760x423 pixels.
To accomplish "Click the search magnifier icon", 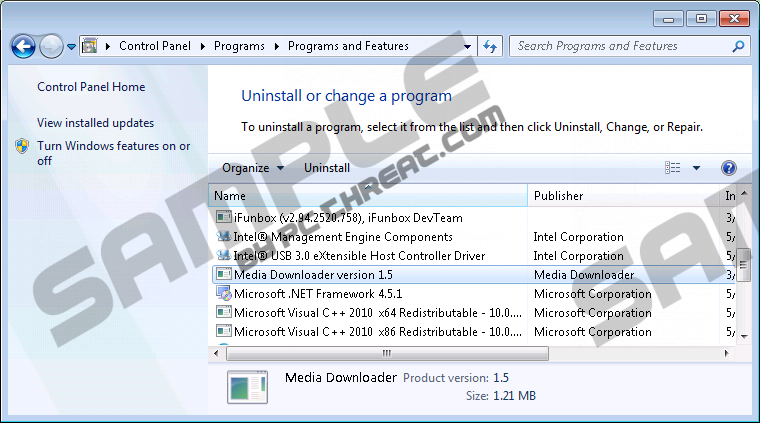I will tap(738, 46).
